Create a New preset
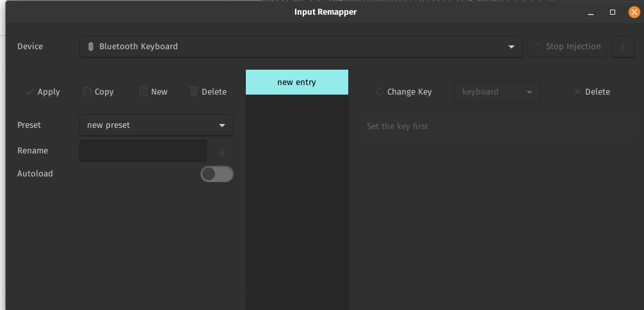 point(153,92)
